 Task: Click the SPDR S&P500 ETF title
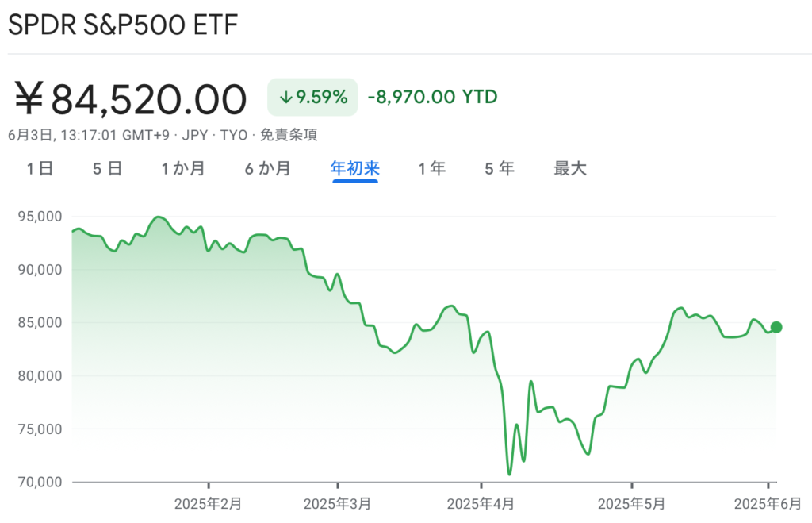[123, 25]
